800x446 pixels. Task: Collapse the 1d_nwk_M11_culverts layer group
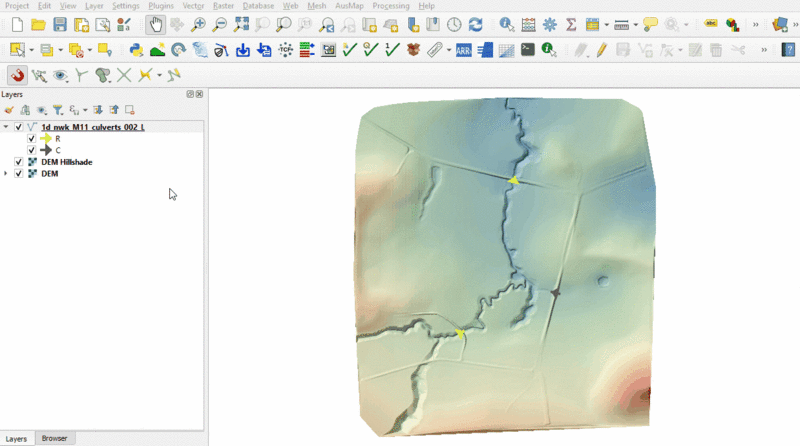point(7,127)
